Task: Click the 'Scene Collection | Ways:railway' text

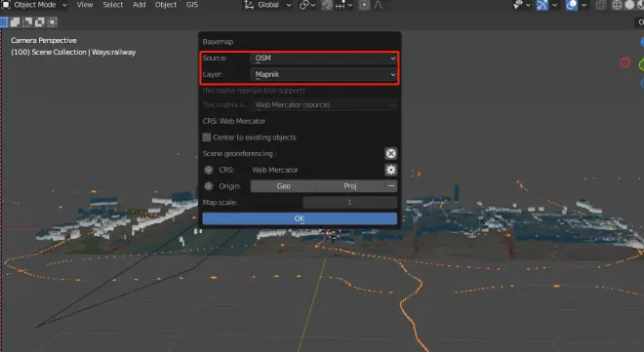Action: 83,52
